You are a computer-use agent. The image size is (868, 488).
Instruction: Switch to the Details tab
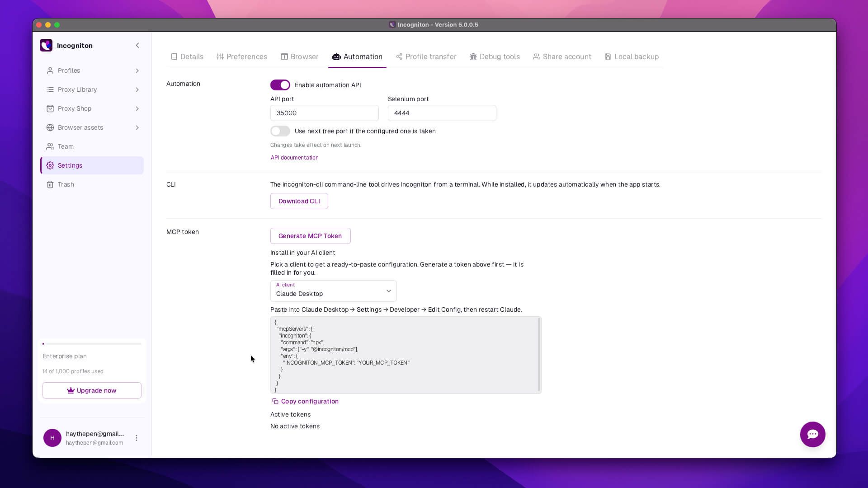point(187,56)
